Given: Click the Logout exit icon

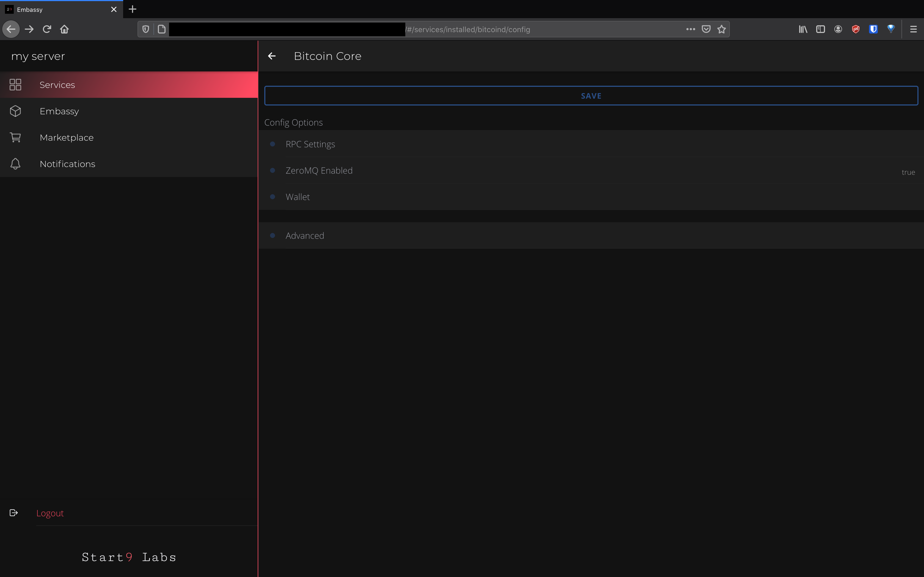Looking at the screenshot, I should click(x=14, y=513).
